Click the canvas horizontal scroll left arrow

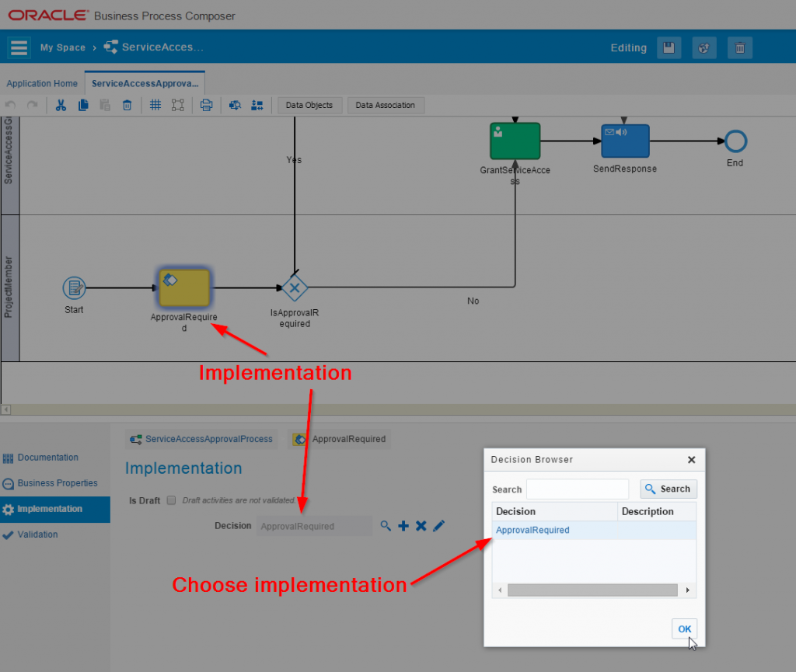(x=5, y=409)
